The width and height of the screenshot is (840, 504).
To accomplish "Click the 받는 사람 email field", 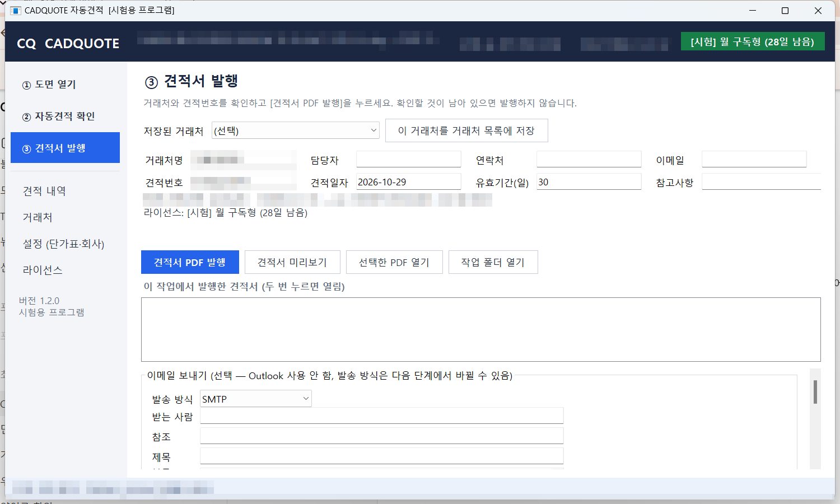I will [381, 416].
